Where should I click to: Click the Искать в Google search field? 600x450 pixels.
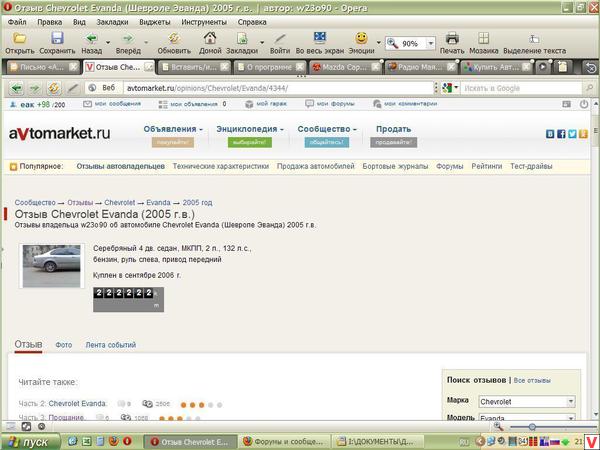(521, 88)
